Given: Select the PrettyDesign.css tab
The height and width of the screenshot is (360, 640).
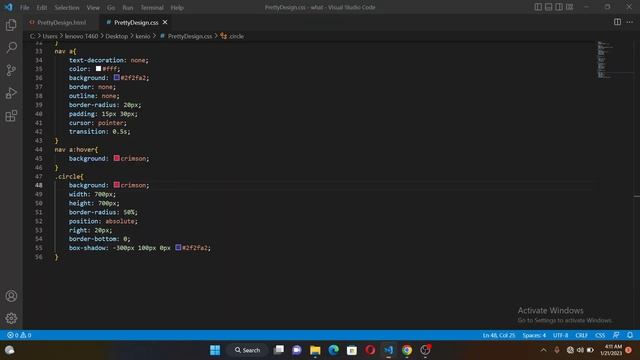Looking at the screenshot, I should 136,22.
